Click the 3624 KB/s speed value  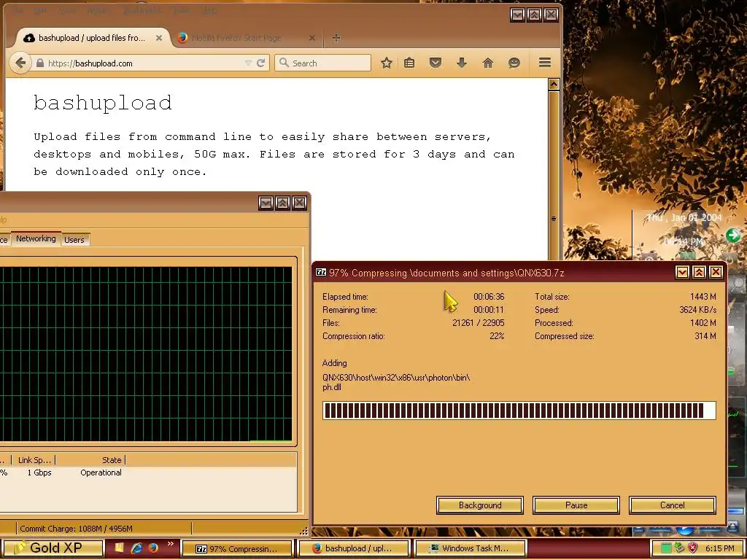point(697,309)
